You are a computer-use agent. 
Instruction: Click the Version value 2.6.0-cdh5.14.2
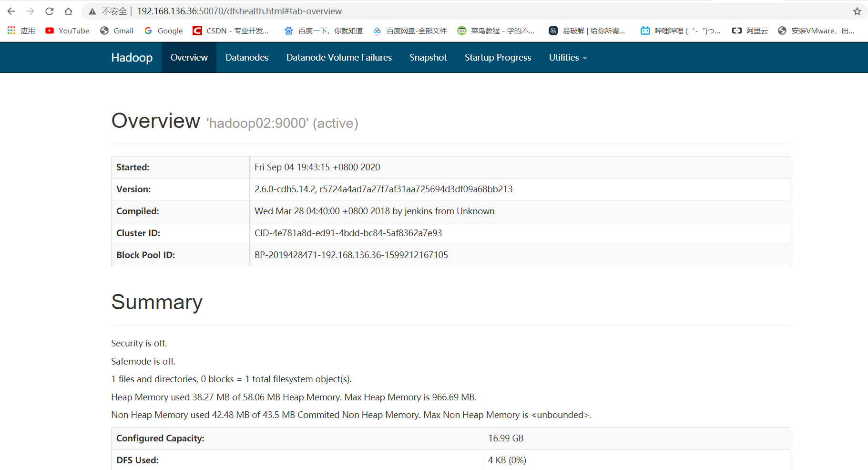[x=384, y=189]
